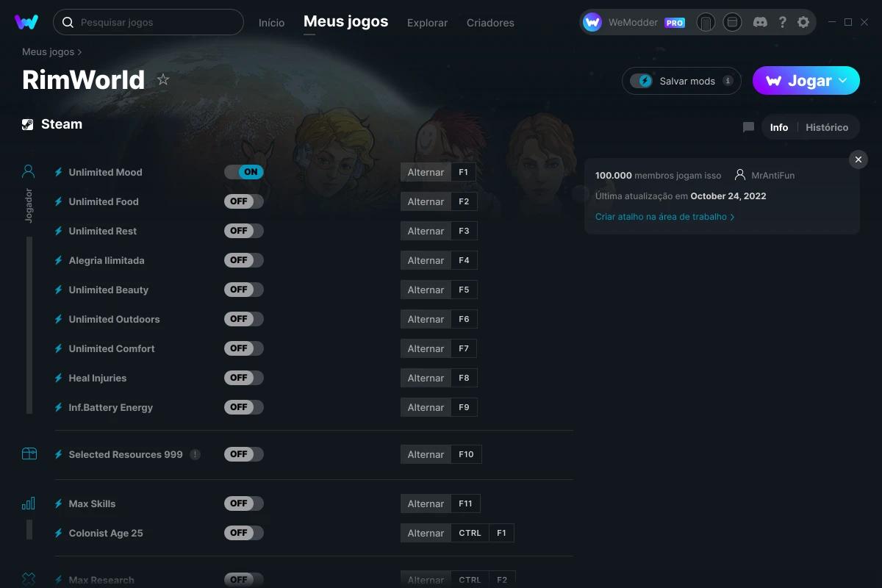Change the F5 hotkey for Unlimited Beauty
This screenshot has width=882, height=588.
(x=464, y=290)
